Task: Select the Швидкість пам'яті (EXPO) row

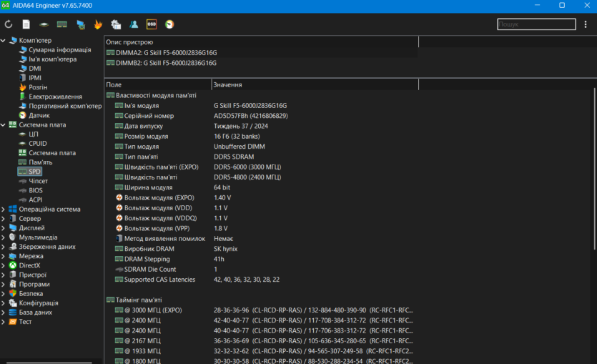Action: click(261, 167)
